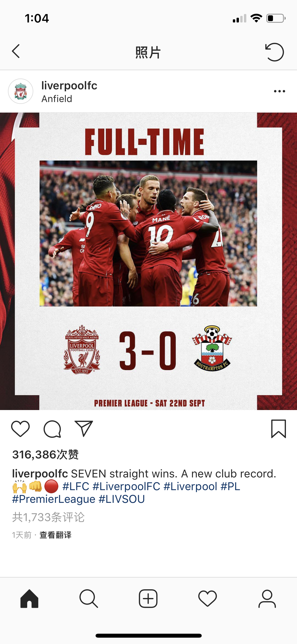Viewport: 297px width, 644px height.
Task: Open Activity tab heart icon
Action: pyautogui.click(x=208, y=599)
